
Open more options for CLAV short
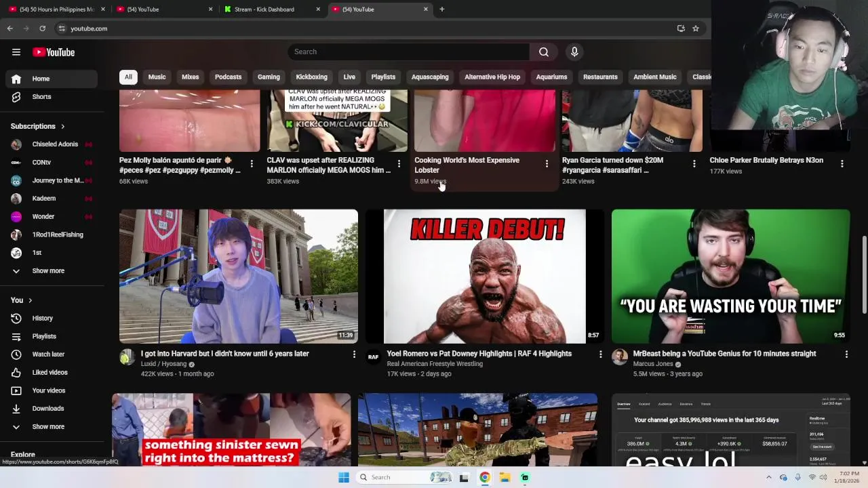click(x=399, y=163)
